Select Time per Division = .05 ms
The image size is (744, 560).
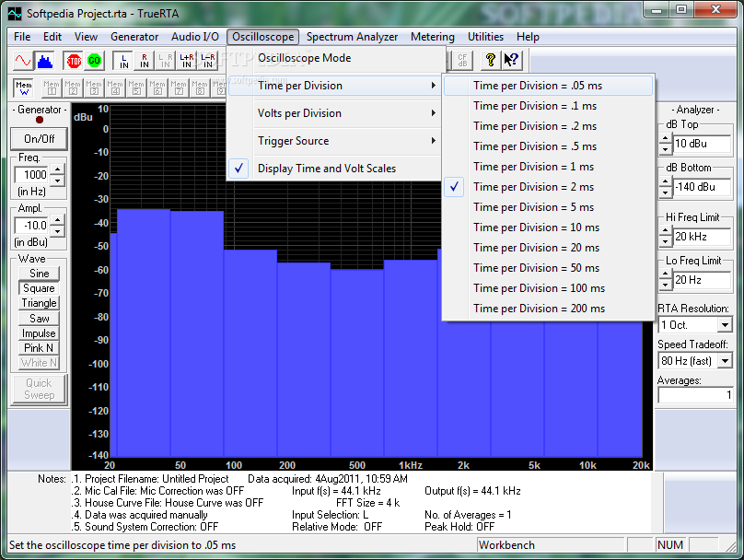pyautogui.click(x=548, y=86)
